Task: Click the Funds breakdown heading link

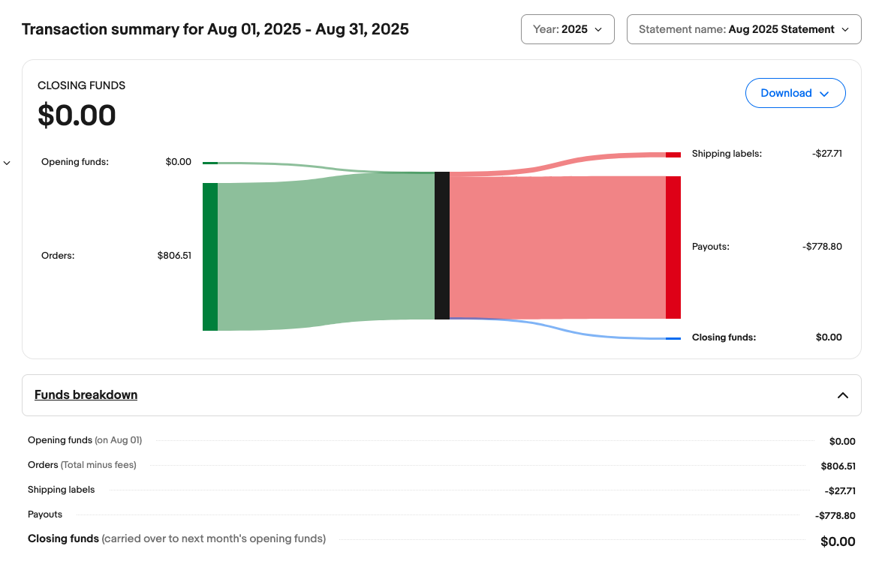Action: click(86, 394)
